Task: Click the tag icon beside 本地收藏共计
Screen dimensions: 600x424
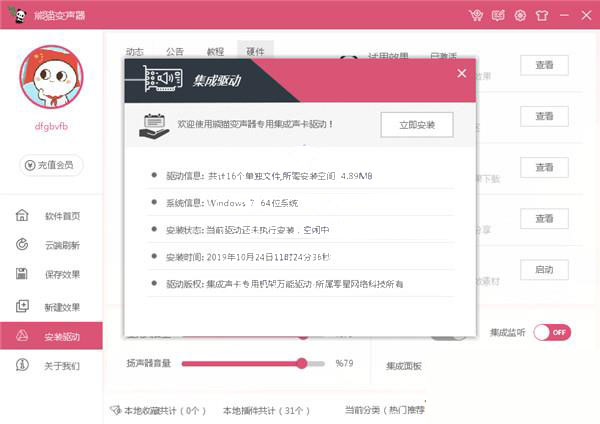Action: pyautogui.click(x=115, y=410)
